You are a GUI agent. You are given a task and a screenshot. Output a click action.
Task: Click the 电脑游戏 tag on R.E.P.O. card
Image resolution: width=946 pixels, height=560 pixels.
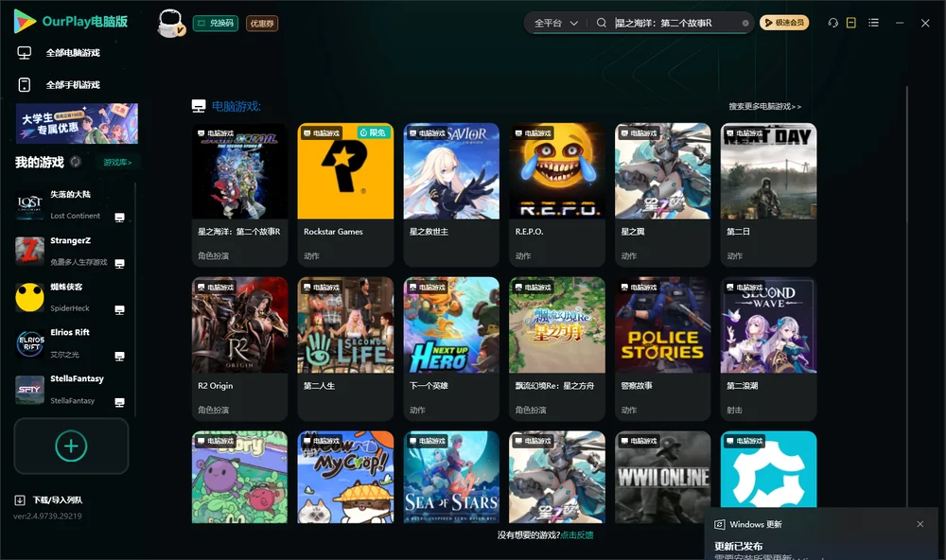tap(533, 132)
